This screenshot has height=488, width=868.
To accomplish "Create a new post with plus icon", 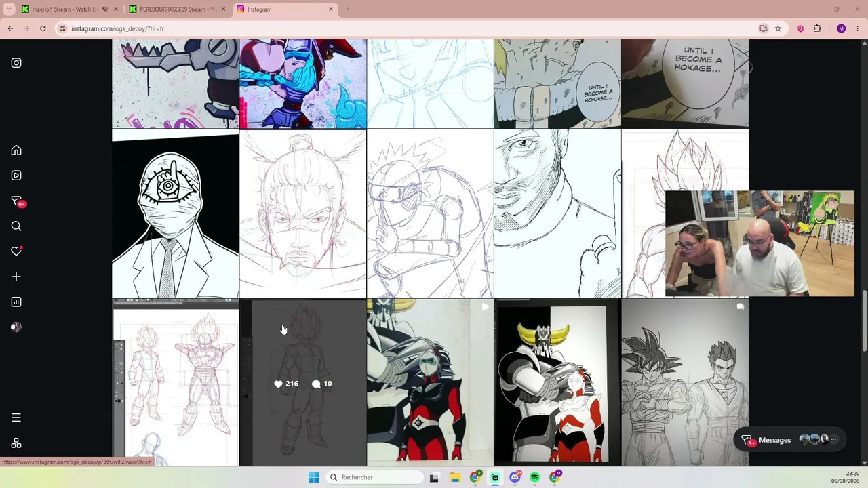I will tap(16, 277).
